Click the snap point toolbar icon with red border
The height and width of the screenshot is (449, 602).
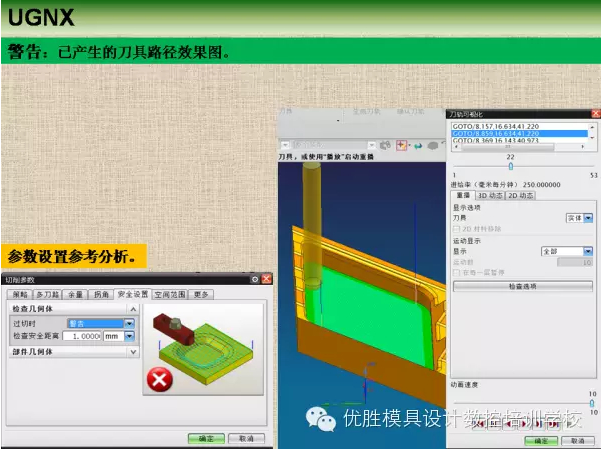(x=401, y=145)
